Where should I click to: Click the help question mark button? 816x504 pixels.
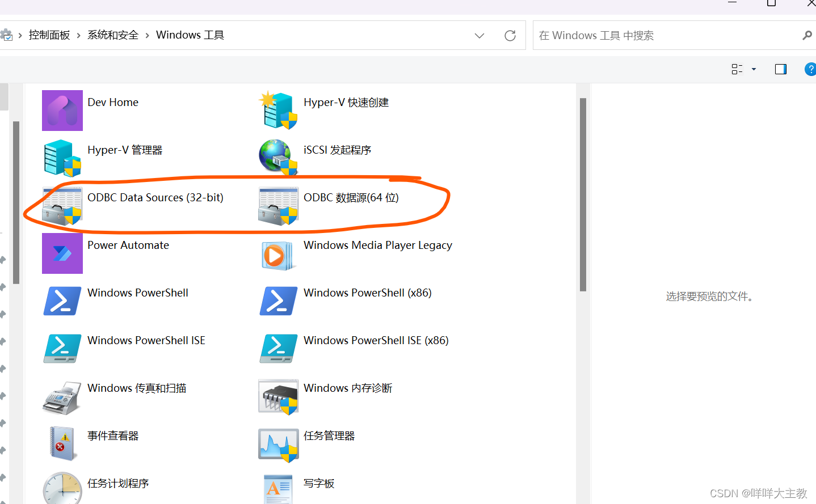[810, 69]
